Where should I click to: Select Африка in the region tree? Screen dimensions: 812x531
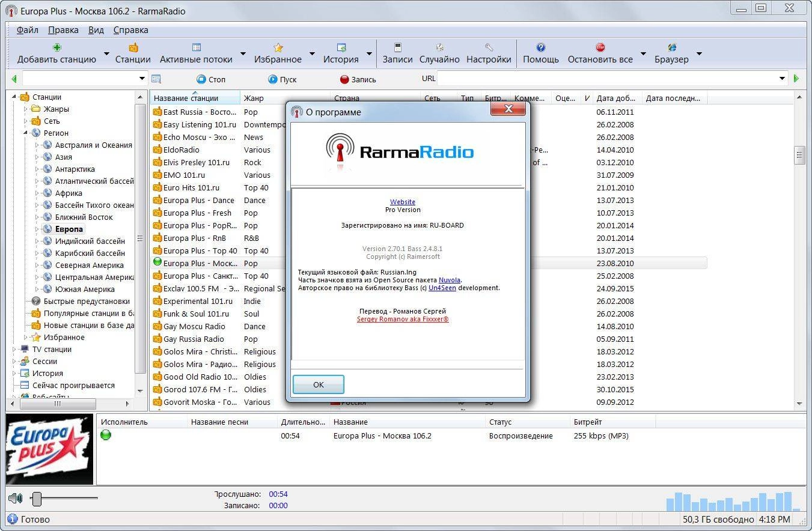coord(69,193)
